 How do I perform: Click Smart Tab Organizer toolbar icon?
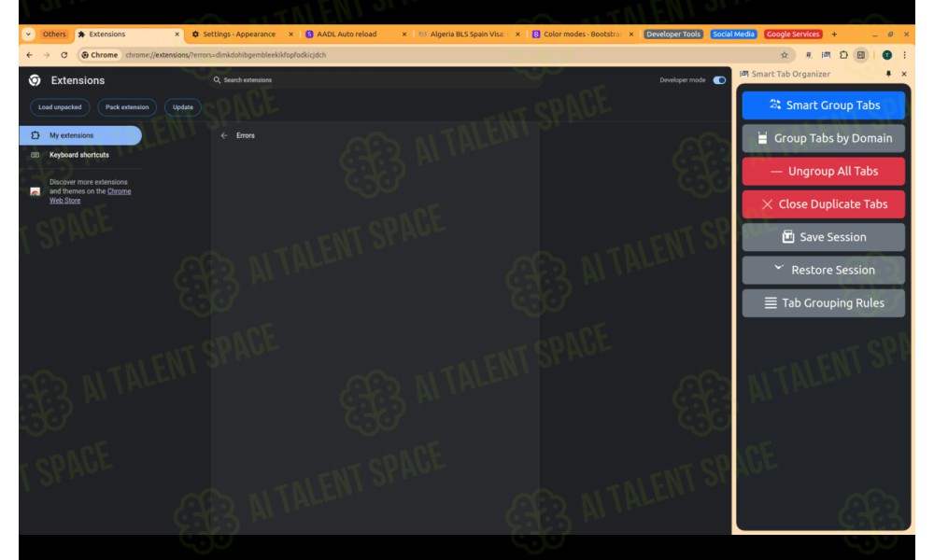pyautogui.click(x=827, y=55)
